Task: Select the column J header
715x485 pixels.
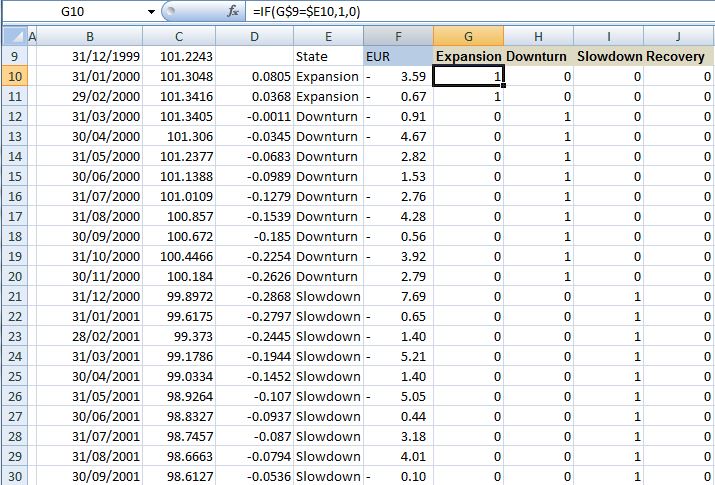Action: [x=679, y=36]
